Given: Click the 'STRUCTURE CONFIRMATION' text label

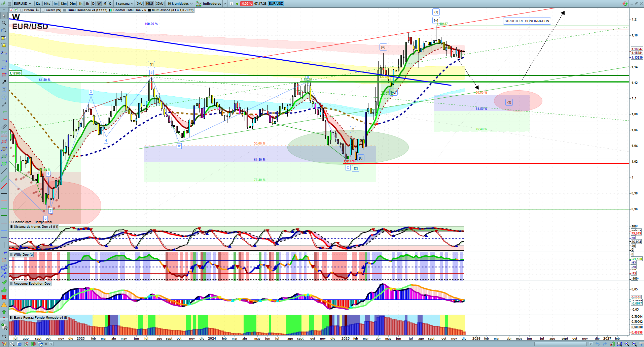Looking at the screenshot, I should point(527,21).
